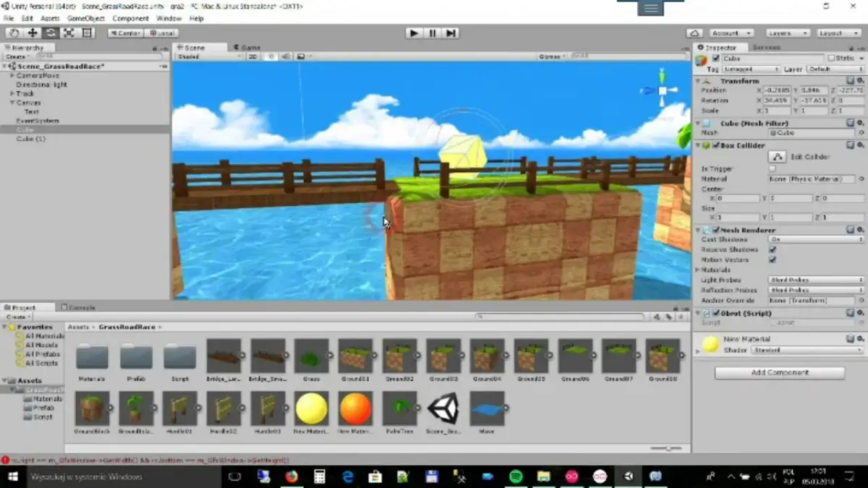
Task: Expand the Track object in Hierarchy
Action: [x=12, y=93]
